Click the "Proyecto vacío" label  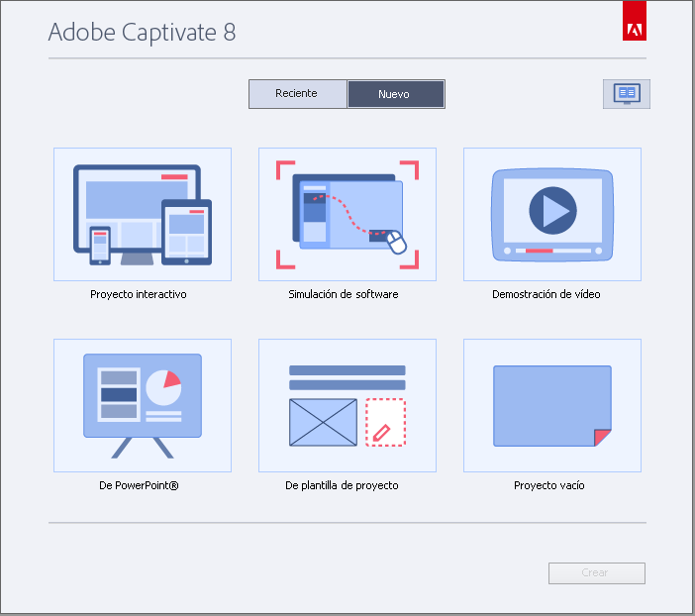coord(549,485)
